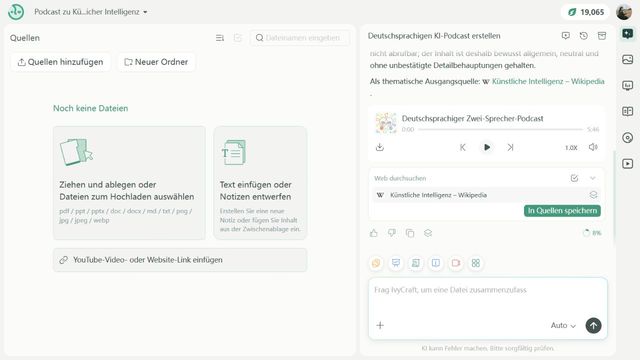Seek on the podcast progress bar

(500, 129)
